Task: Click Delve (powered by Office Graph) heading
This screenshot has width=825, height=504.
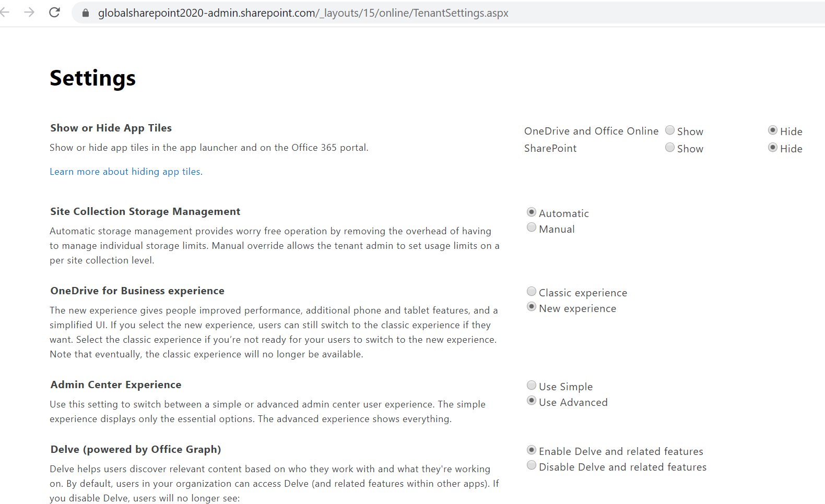Action: click(x=136, y=450)
